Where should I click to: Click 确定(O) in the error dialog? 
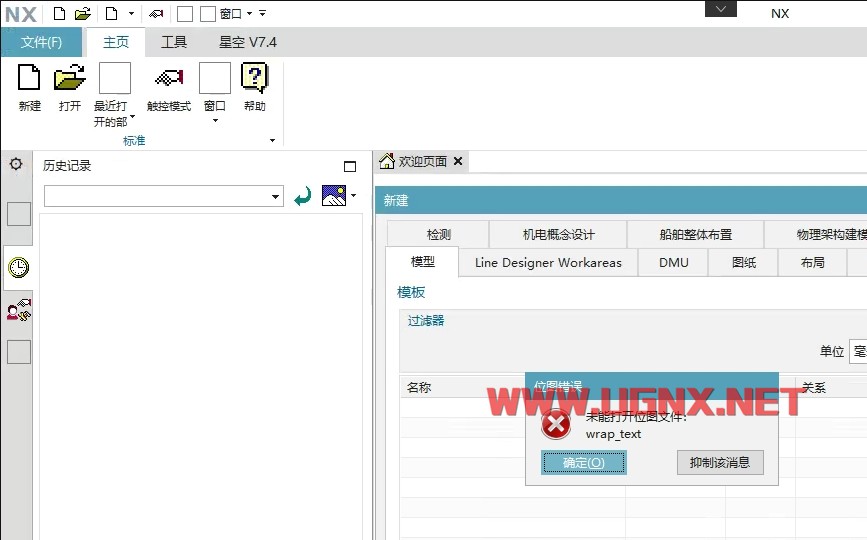click(583, 463)
